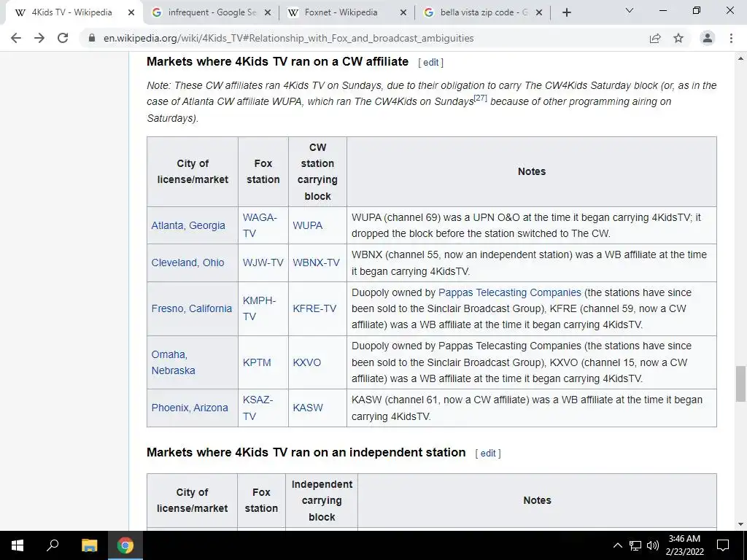
Task: Open Windows Start menu
Action: click(x=18, y=545)
